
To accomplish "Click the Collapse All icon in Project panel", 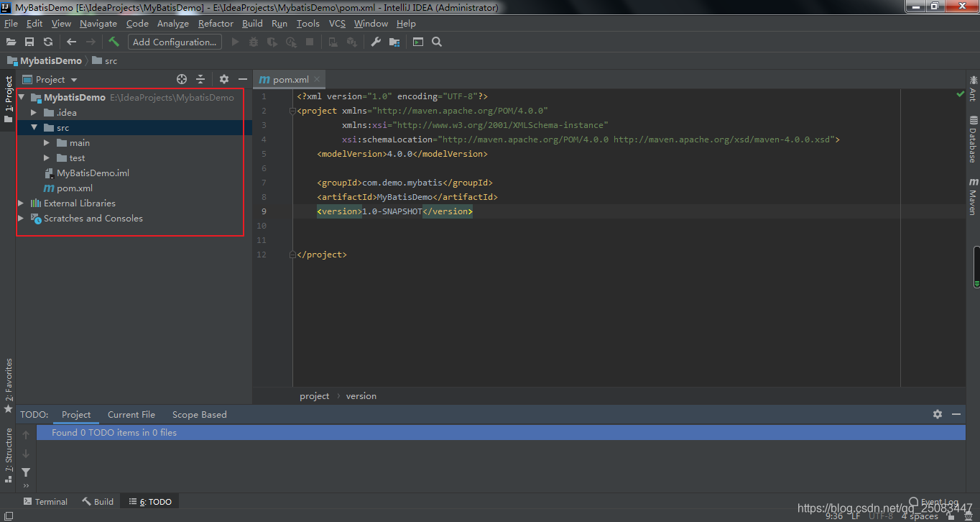I will 200,79.
